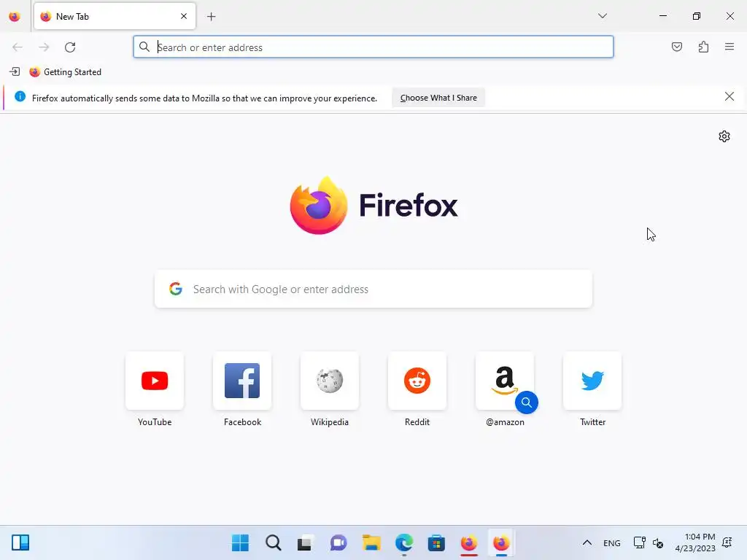747x560 pixels.
Task: Open the Reddit shortcut tile
Action: pos(417,381)
